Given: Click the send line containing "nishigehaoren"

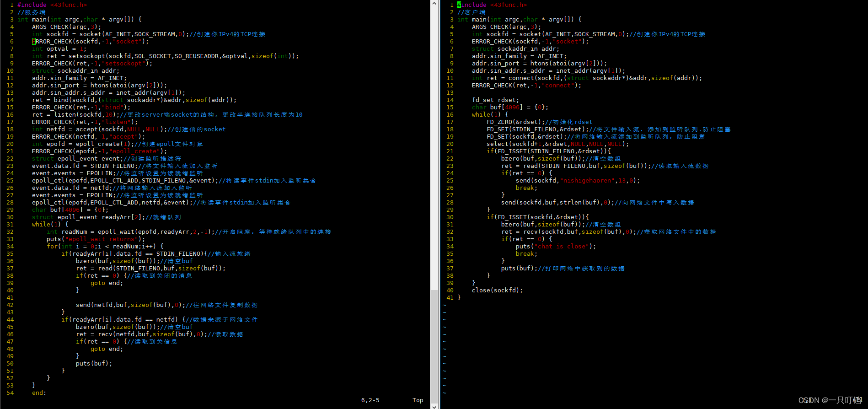Looking at the screenshot, I should (578, 180).
